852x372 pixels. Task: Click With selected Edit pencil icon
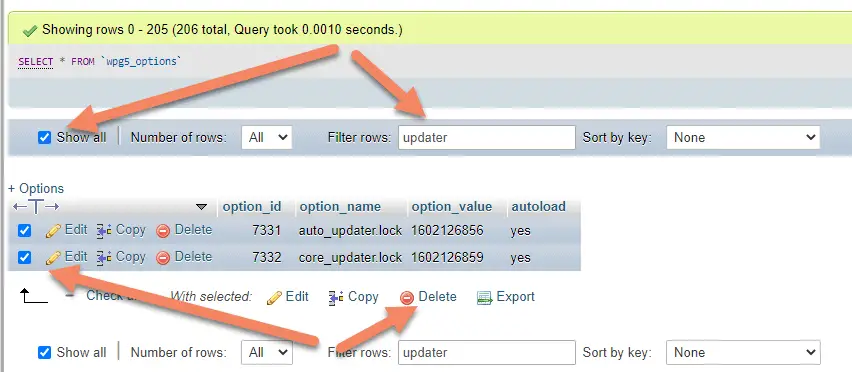click(x=274, y=298)
